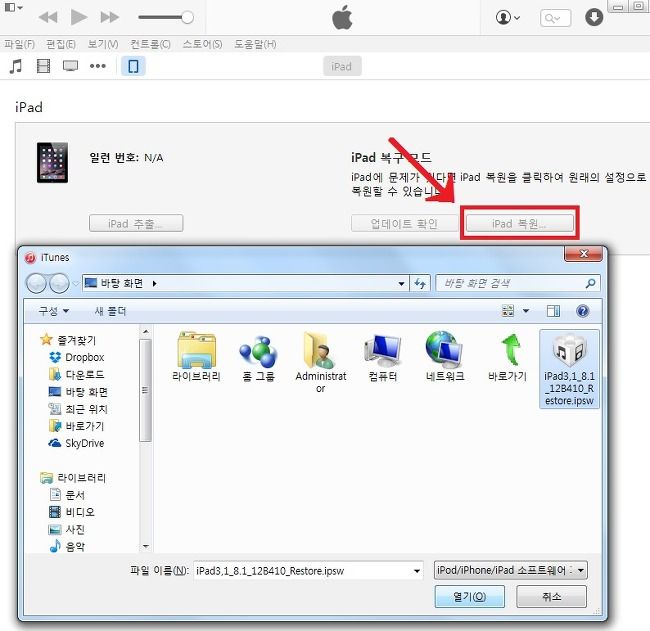Expand the 바탕 화면 path chevron
Screen dimensions: 650x631
(x=154, y=284)
